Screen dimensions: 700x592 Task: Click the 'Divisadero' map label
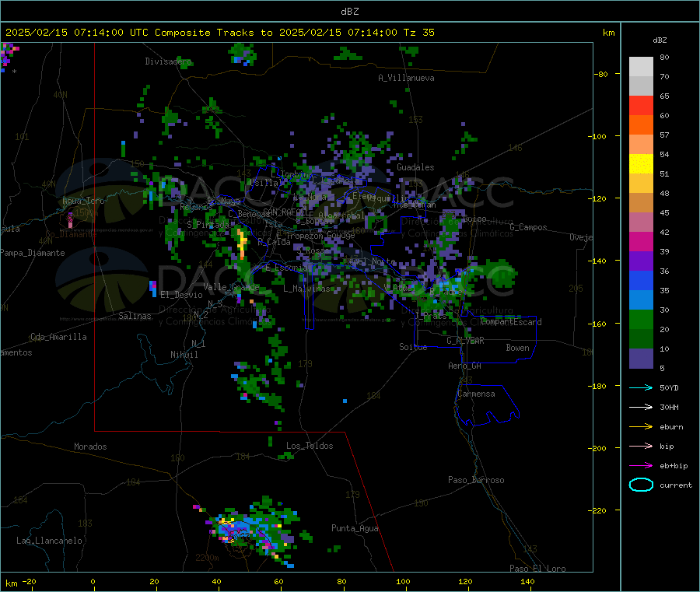[168, 61]
